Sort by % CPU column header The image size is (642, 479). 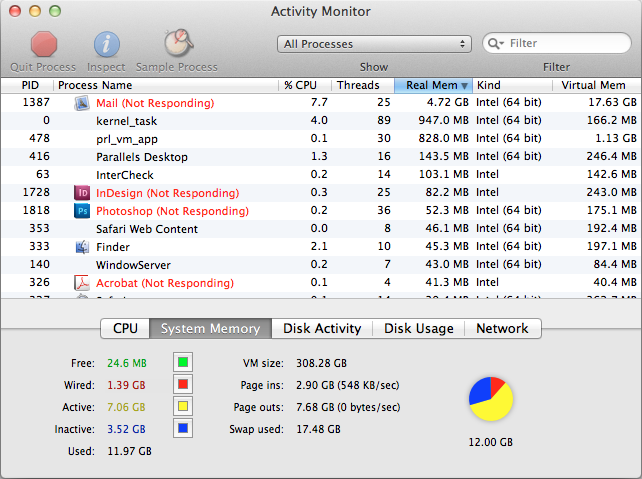pos(305,85)
